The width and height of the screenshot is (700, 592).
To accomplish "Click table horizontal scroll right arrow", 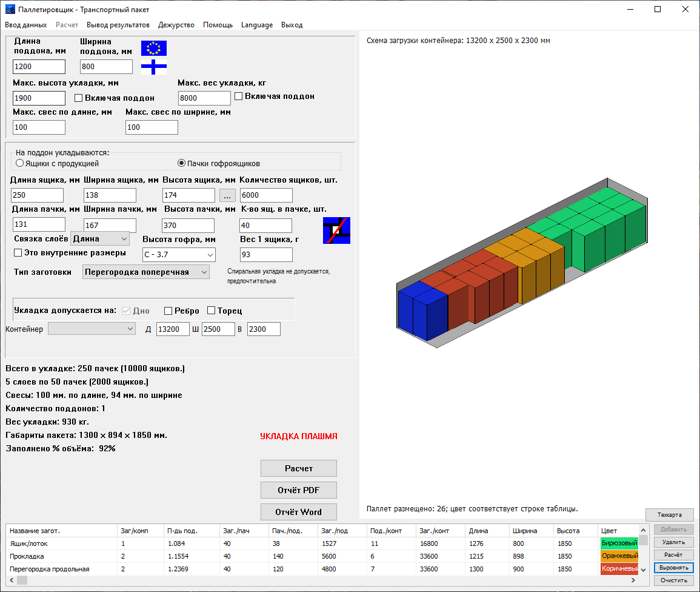I will [x=633, y=580].
